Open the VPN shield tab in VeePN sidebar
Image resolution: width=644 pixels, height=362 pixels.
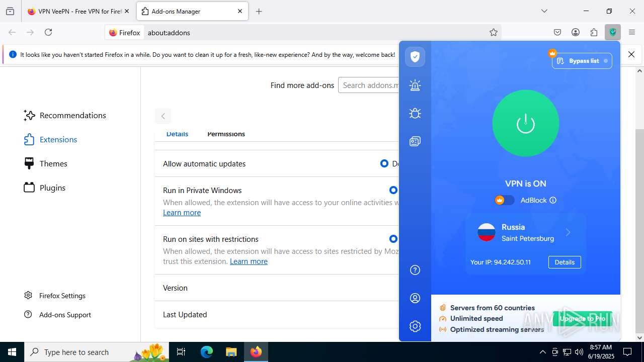tap(415, 57)
